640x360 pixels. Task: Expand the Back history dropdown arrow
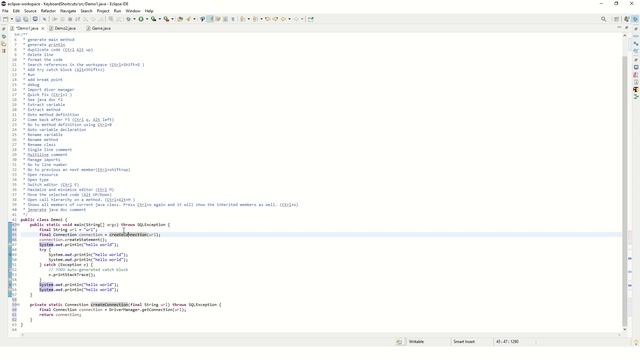pos(289,19)
